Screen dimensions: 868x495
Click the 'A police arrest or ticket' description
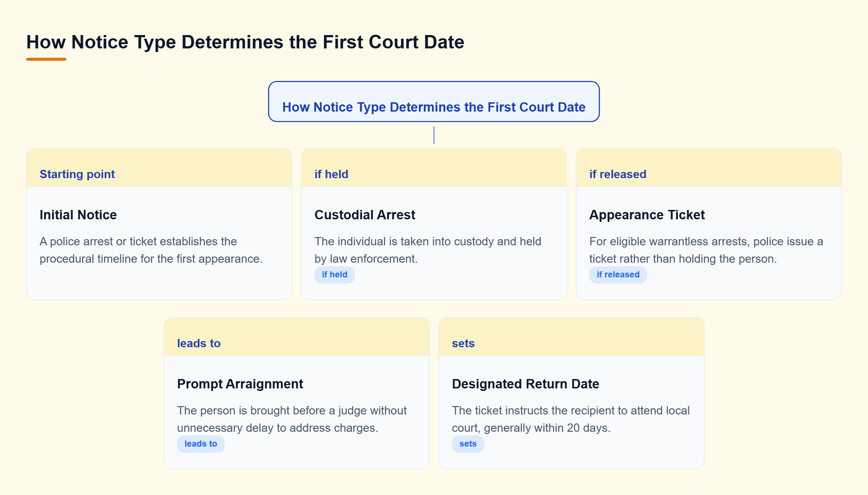(x=151, y=250)
